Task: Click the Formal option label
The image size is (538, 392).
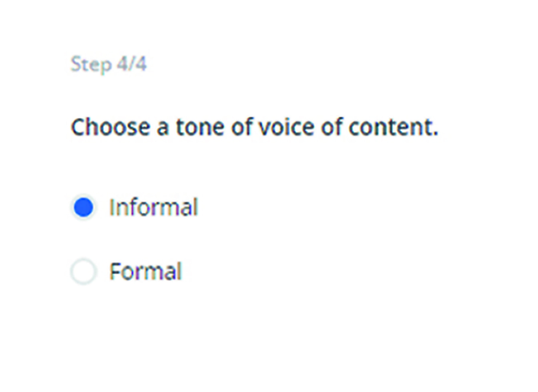Action: tap(146, 271)
